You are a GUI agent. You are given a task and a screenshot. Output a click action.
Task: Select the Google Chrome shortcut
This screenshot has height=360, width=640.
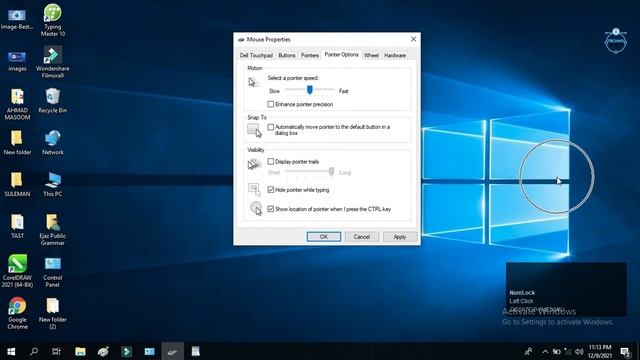tap(17, 313)
